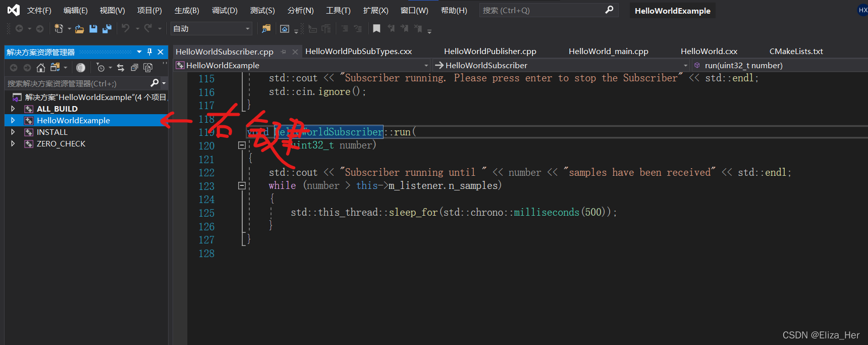Click the search magnifier in top search box
This screenshot has height=345, width=868.
[610, 10]
